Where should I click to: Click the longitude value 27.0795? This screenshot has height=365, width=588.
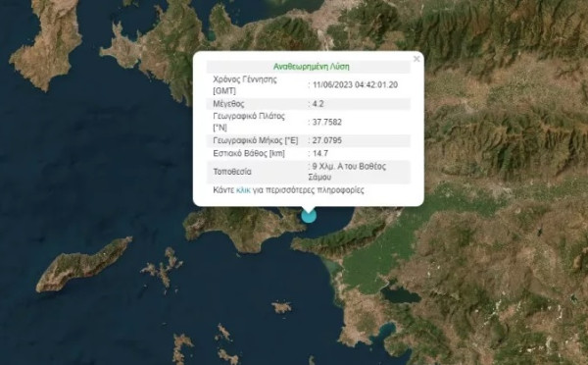[x=327, y=140]
